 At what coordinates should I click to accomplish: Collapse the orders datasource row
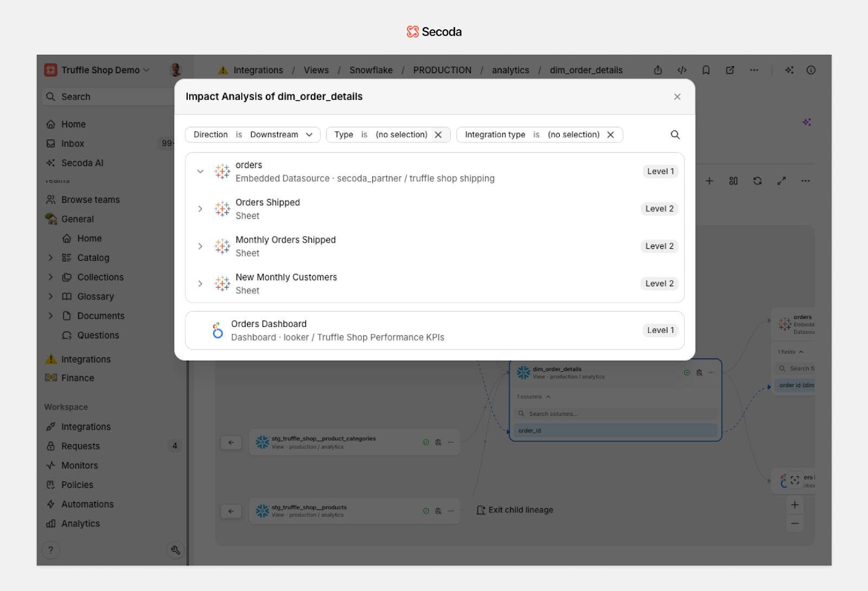[200, 171]
